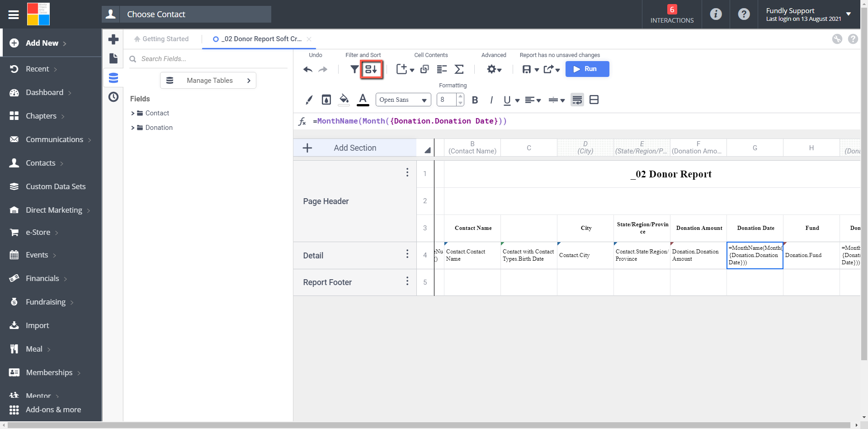Click the duplicate cells icon

425,69
